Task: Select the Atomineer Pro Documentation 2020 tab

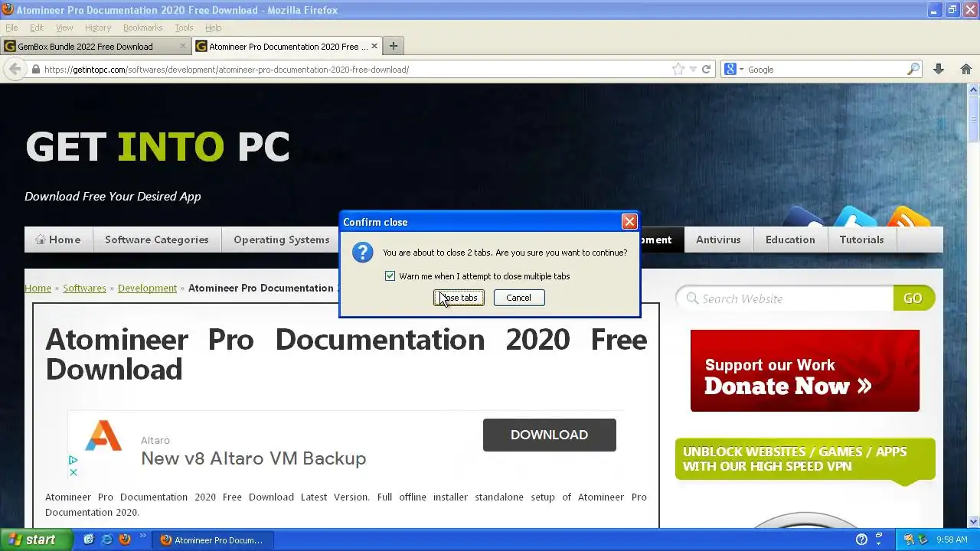Action: [x=287, y=46]
